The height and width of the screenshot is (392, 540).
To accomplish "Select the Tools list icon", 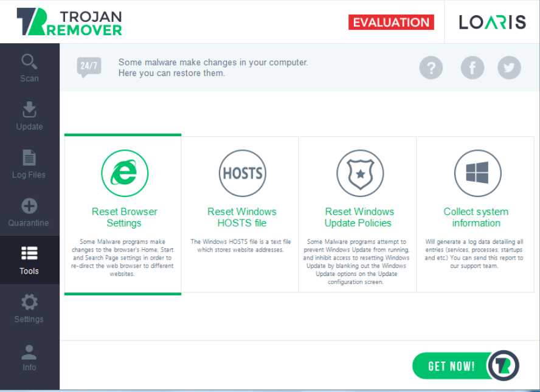I will (29, 253).
